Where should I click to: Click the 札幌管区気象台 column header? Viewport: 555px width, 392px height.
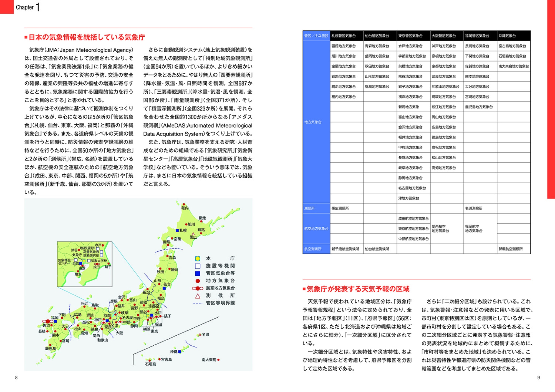pos(347,36)
